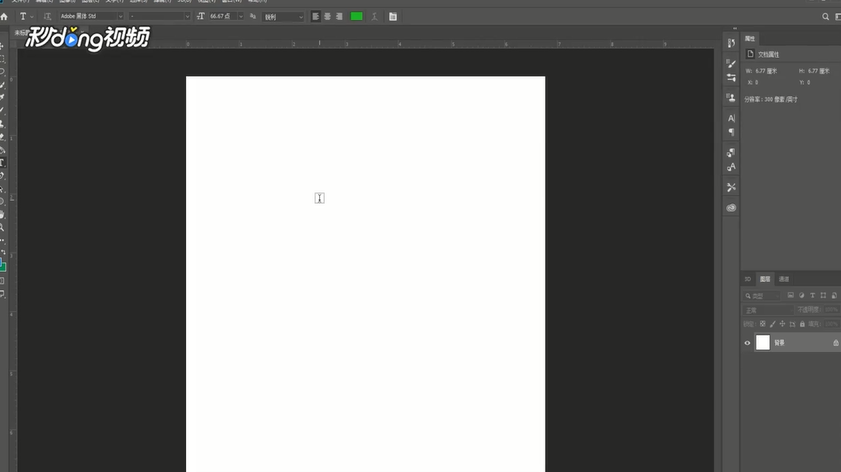Image resolution: width=841 pixels, height=472 pixels.
Task: Click the lock transparent pixels icon
Action: [x=763, y=324]
